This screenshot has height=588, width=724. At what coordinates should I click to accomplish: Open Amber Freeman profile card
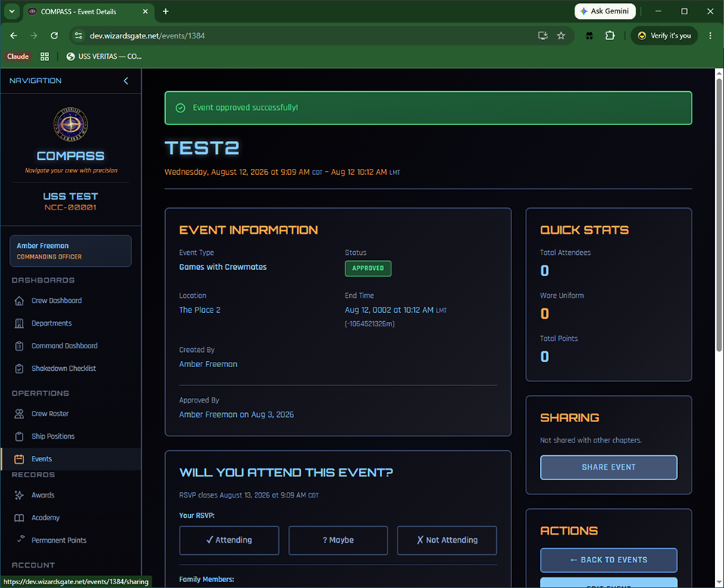[71, 251]
